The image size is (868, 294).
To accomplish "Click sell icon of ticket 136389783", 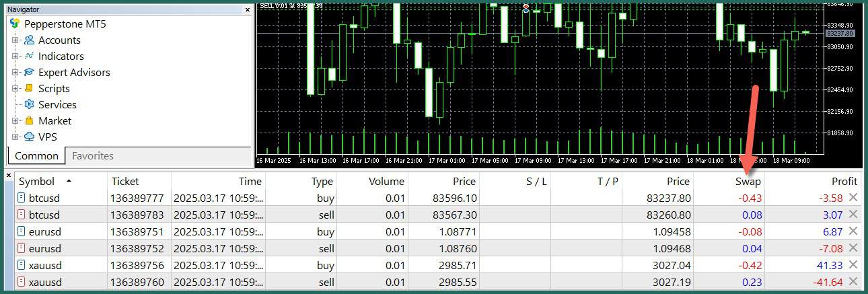I will point(21,215).
